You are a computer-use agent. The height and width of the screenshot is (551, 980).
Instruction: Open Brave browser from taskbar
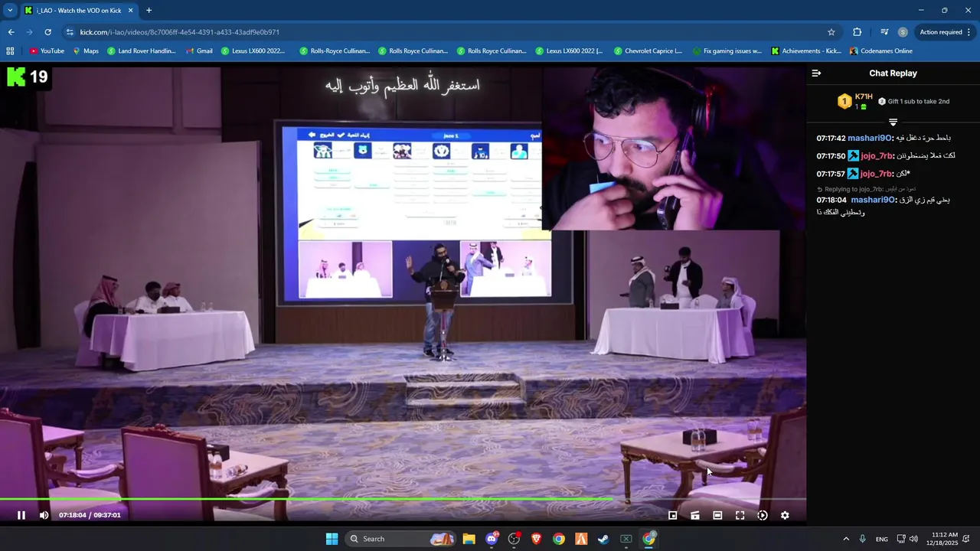click(536, 539)
